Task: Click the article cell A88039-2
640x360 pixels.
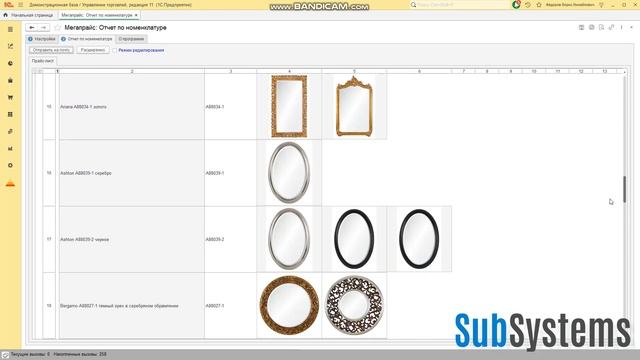Action: click(231, 240)
